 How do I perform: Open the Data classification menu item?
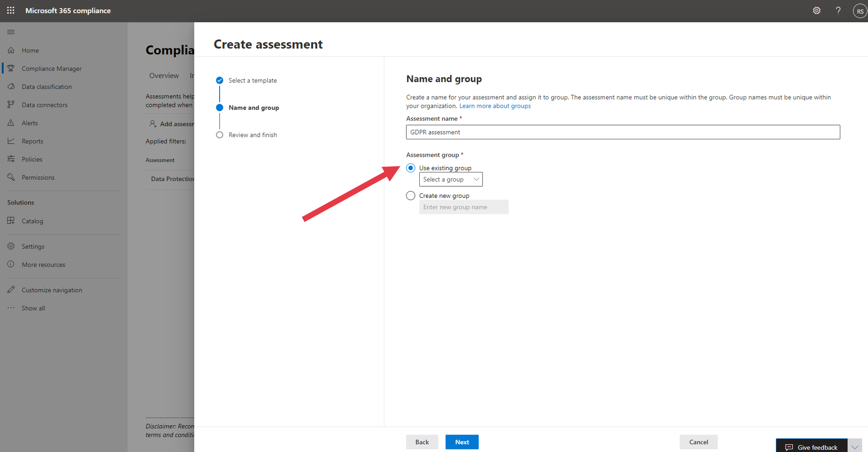pos(46,87)
